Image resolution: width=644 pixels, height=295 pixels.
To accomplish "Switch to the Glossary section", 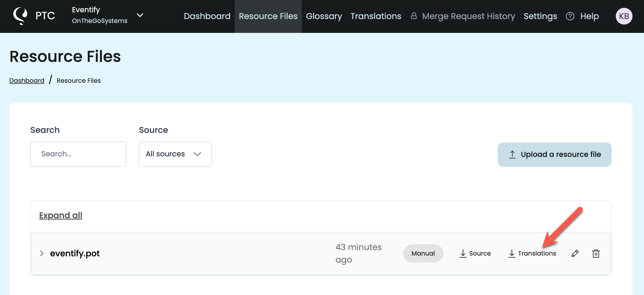I will pyautogui.click(x=324, y=16).
